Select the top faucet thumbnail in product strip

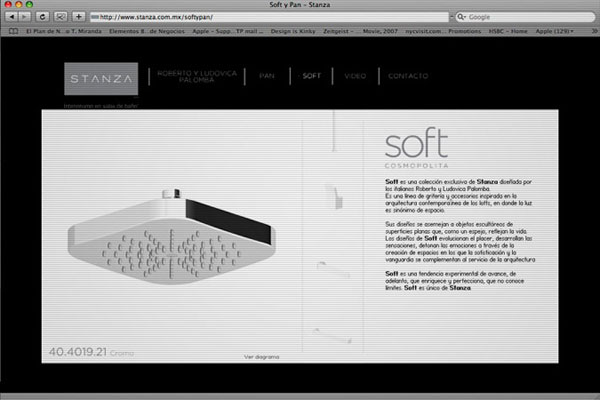click(x=334, y=131)
